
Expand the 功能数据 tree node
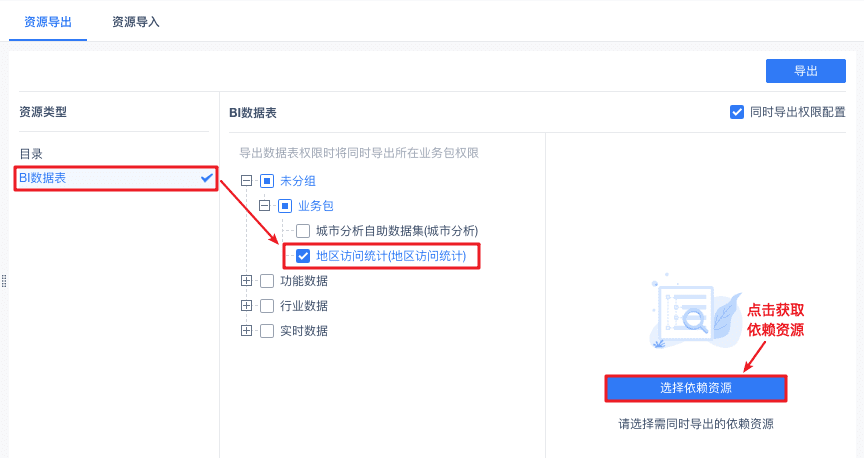[x=247, y=281]
